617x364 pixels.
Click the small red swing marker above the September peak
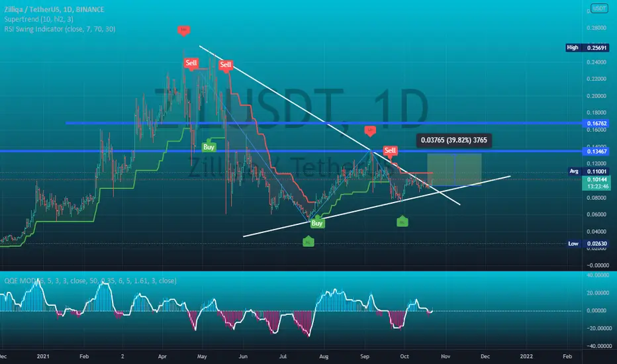click(370, 130)
